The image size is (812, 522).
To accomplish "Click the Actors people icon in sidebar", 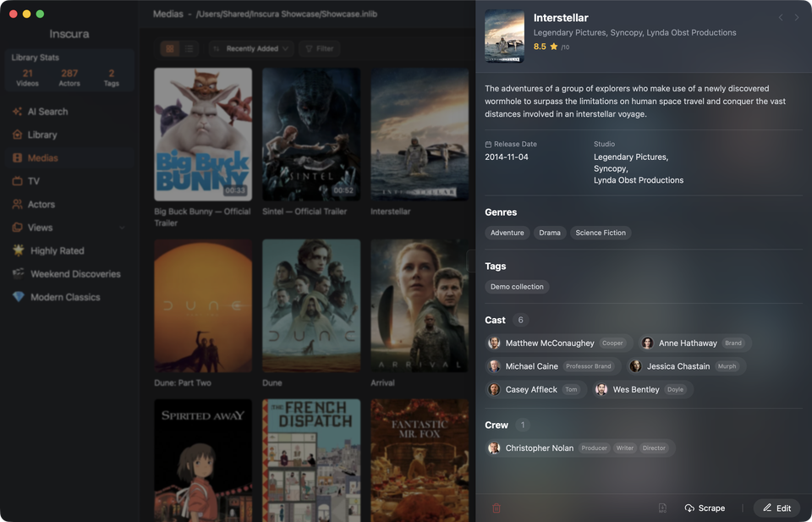I will click(x=17, y=204).
